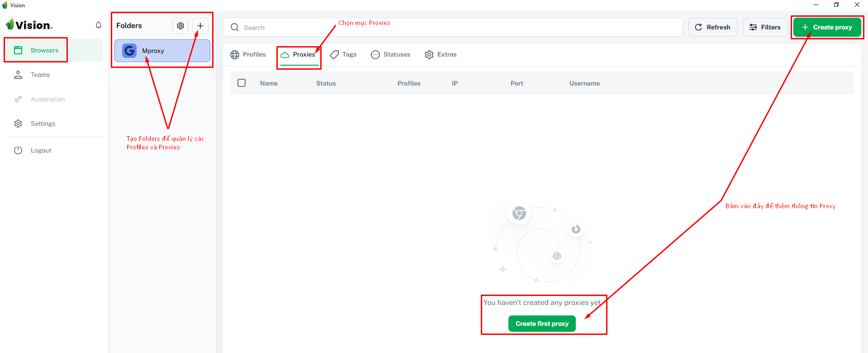Screen dimensions: 868x353
Task: Refresh the proxy list
Action: point(713,27)
